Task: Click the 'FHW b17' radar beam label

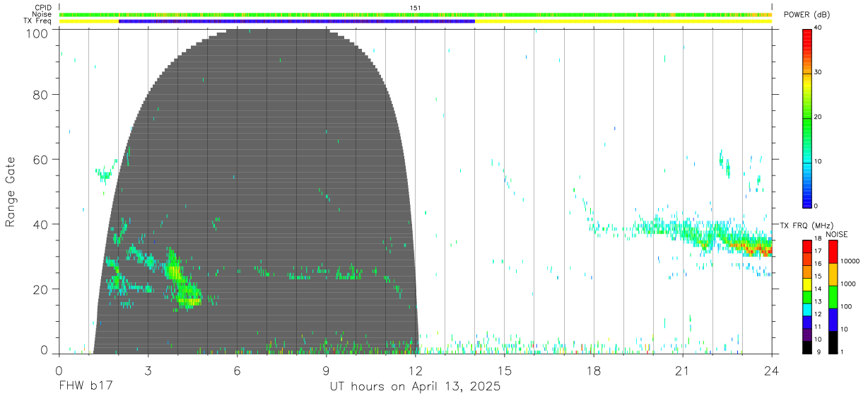Action: pos(86,387)
